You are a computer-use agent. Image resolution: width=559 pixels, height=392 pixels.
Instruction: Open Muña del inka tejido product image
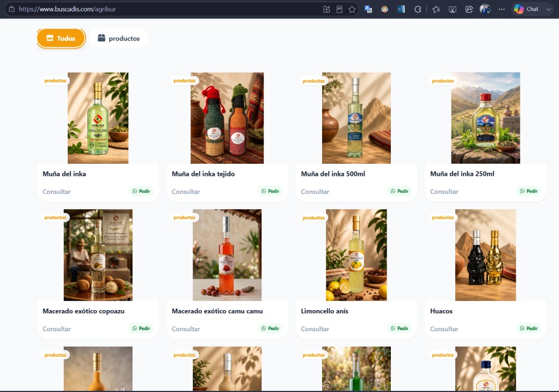click(x=227, y=118)
